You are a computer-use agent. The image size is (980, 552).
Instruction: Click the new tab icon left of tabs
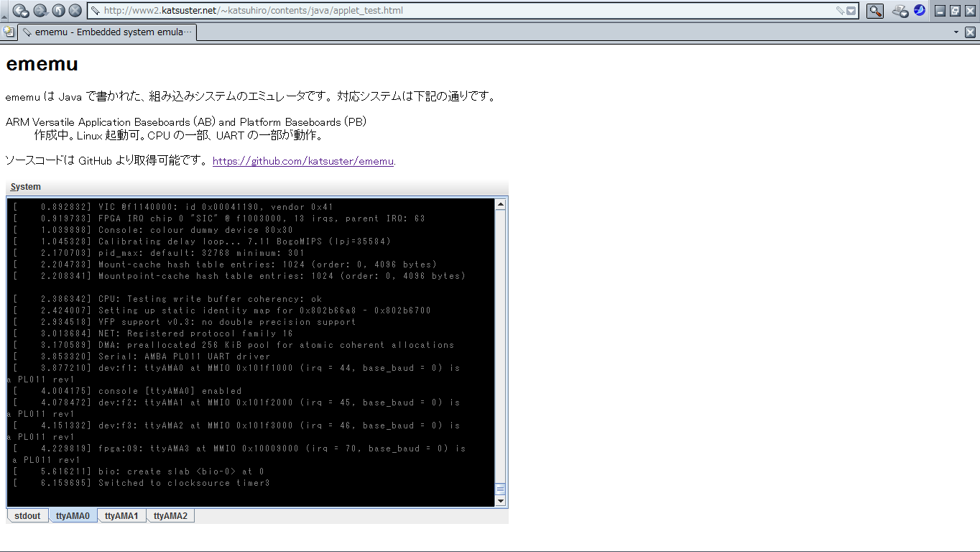9,32
